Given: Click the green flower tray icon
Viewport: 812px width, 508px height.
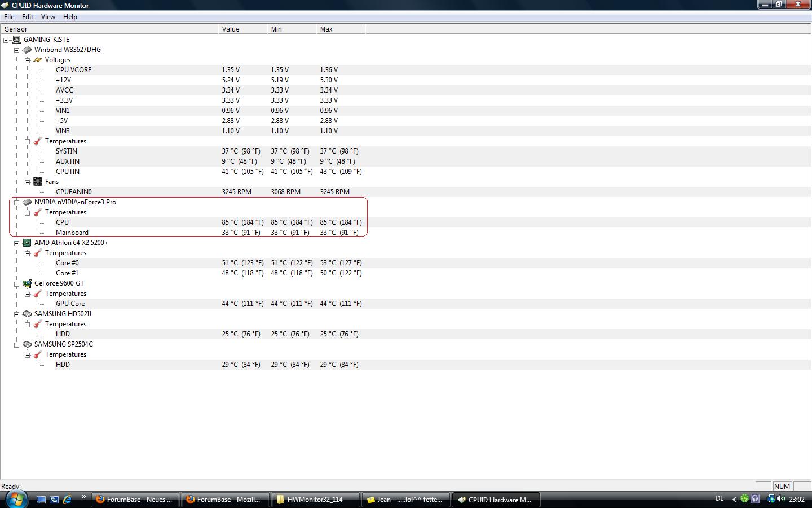Looking at the screenshot, I should pyautogui.click(x=745, y=499).
